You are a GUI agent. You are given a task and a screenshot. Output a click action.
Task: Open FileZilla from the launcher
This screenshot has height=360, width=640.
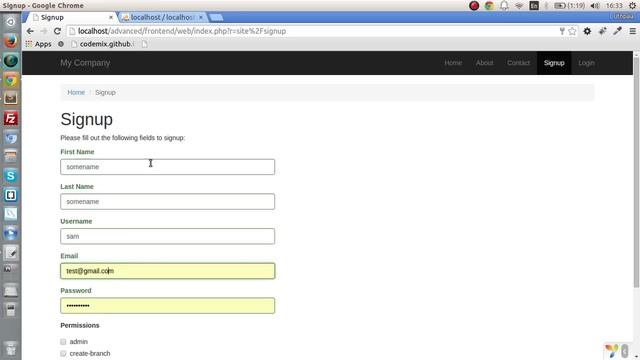pos(11,119)
